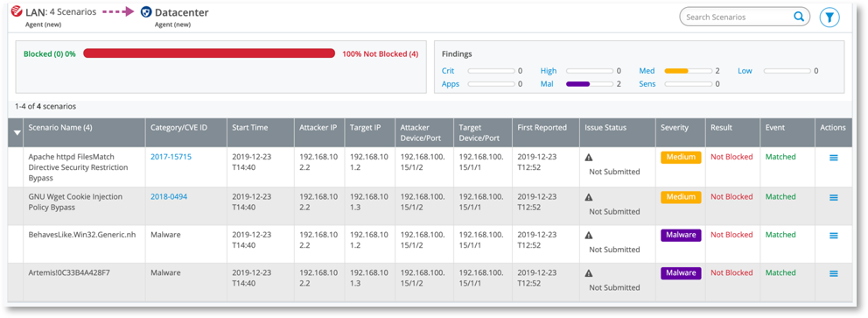868x318 pixels.
Task: Click warning icon in GNU Wget row
Action: point(589,197)
